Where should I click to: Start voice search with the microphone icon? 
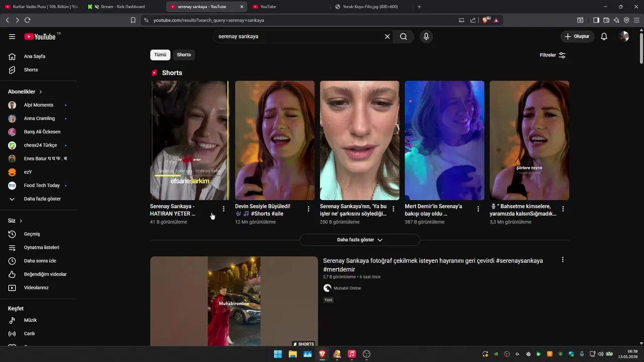[426, 37]
